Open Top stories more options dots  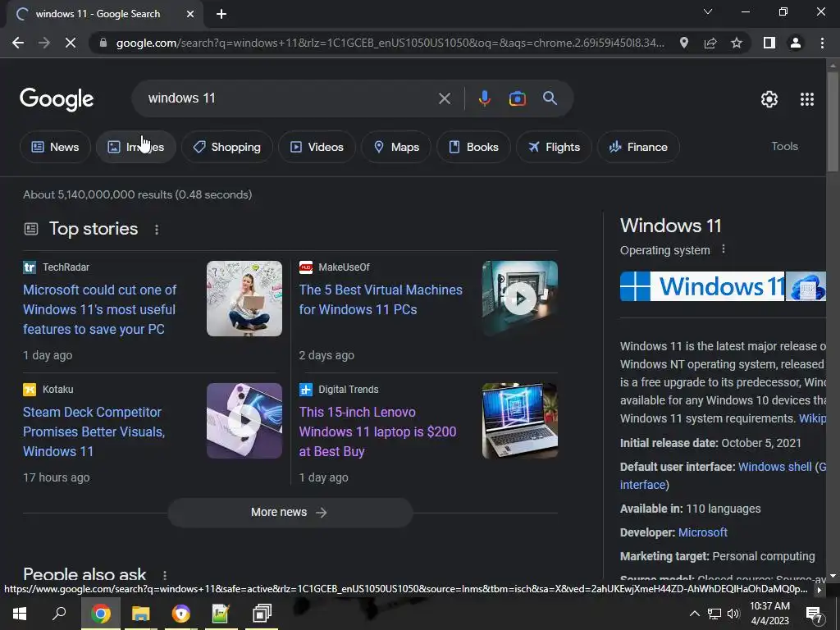pos(157,230)
